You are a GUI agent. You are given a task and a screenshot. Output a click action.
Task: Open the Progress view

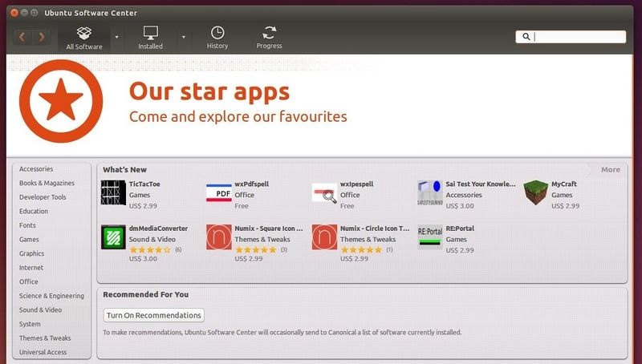(x=269, y=38)
